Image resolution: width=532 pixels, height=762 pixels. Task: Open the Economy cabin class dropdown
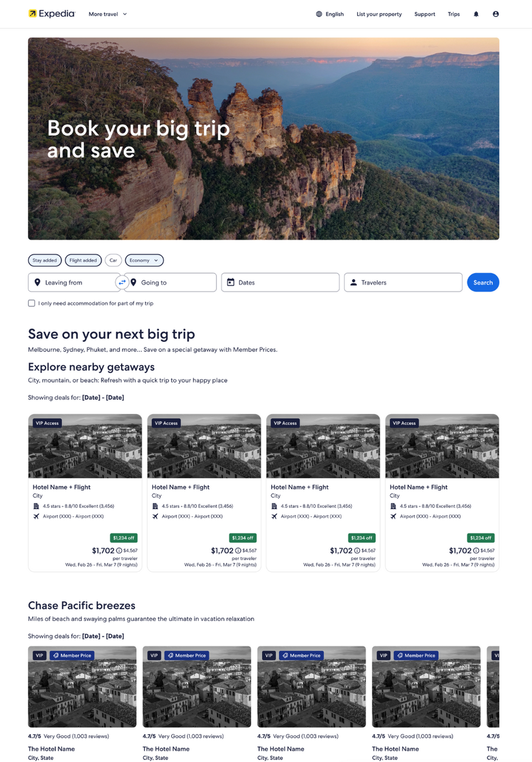pyautogui.click(x=144, y=261)
